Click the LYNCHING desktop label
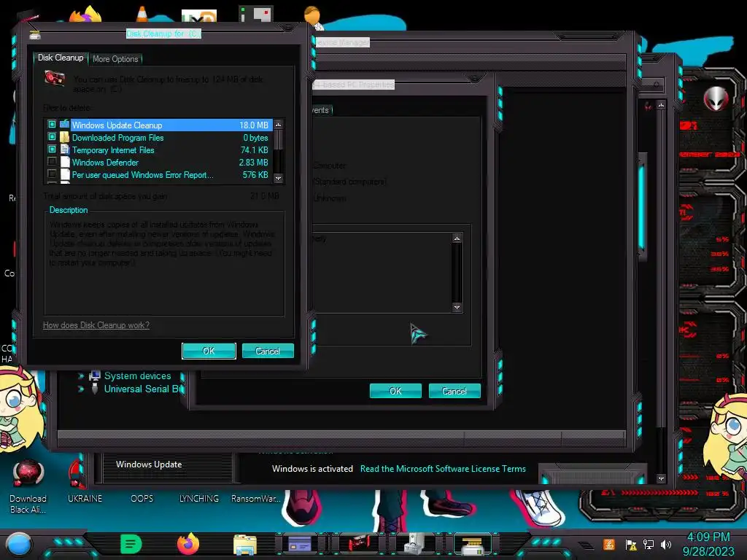 (x=199, y=499)
